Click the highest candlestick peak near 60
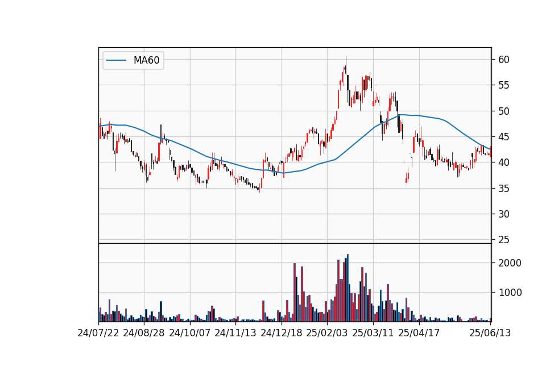This screenshot has height=392, width=546. point(346,66)
